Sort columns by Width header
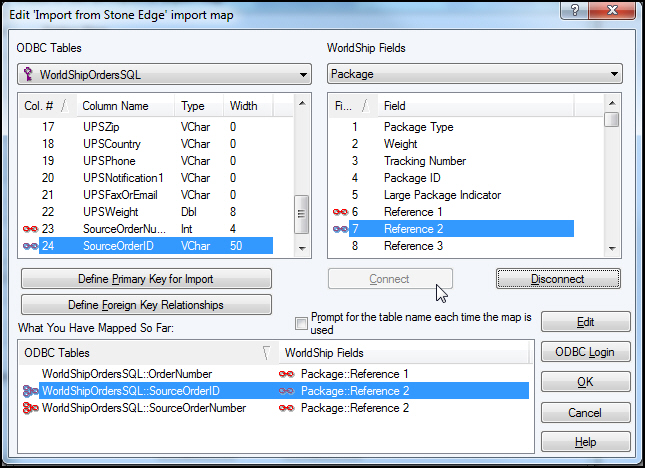Viewport: 645px width, 468px height. pos(248,106)
